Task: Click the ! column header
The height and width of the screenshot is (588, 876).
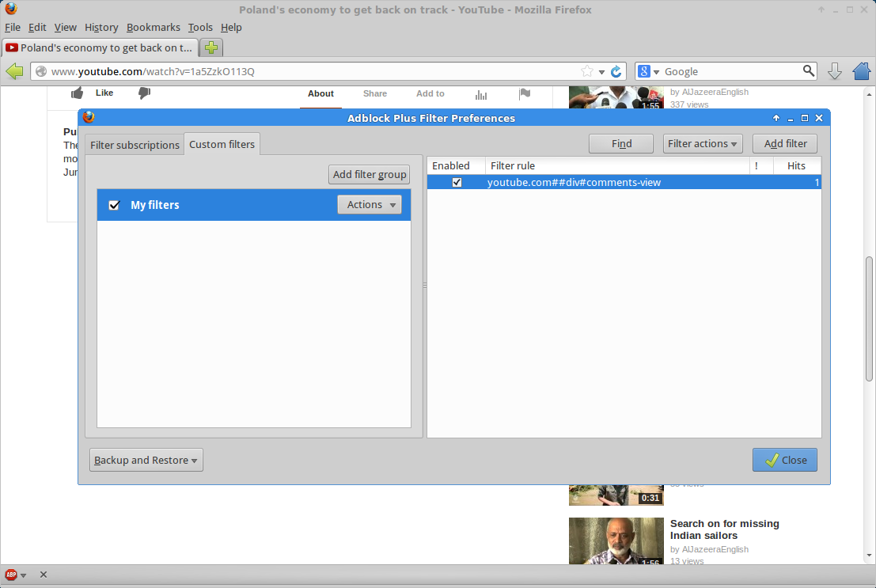Action: click(761, 165)
